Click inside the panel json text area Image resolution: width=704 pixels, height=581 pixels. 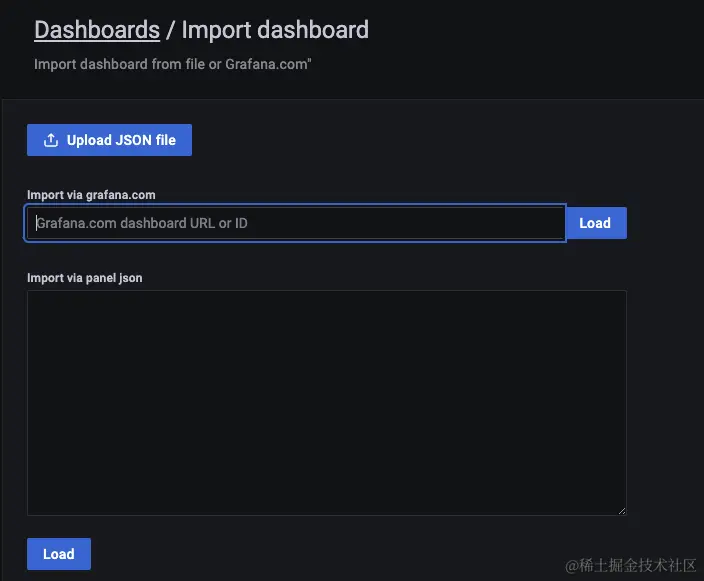(327, 402)
